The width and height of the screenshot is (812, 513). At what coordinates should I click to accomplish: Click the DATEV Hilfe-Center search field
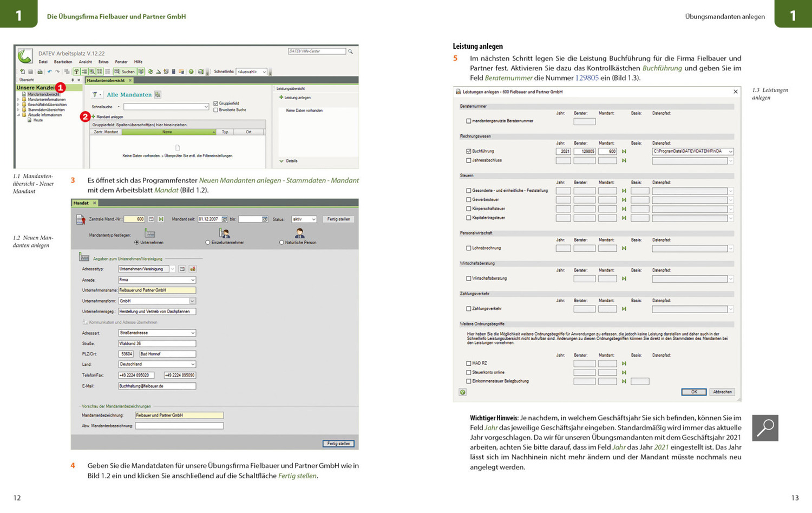[x=317, y=51]
